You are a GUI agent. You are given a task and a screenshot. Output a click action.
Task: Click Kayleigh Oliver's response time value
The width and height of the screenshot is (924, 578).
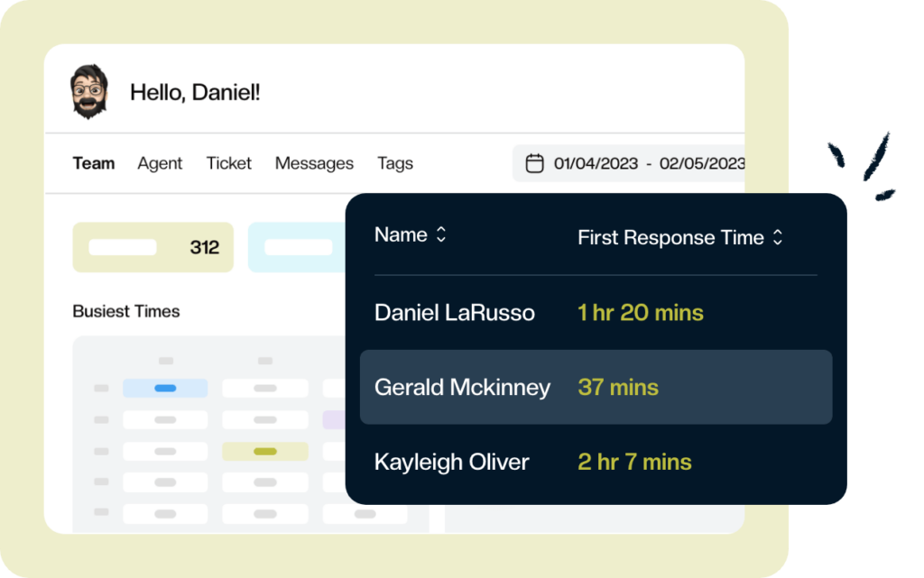[x=634, y=461]
